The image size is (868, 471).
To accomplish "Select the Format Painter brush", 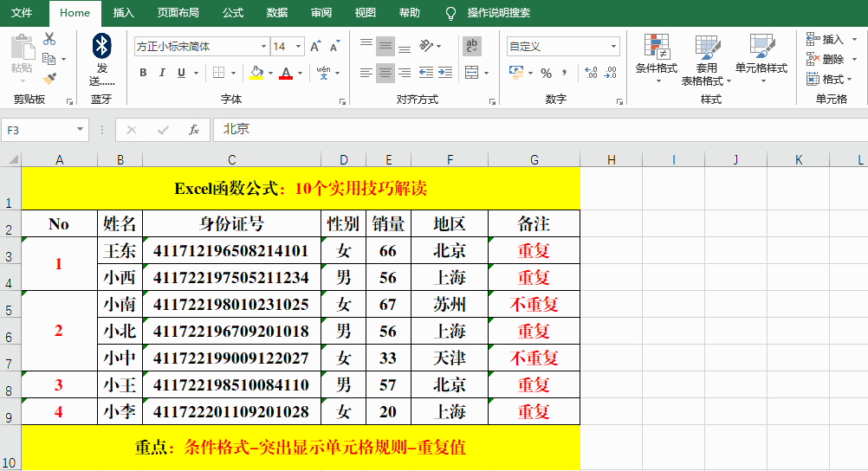I will coord(49,78).
